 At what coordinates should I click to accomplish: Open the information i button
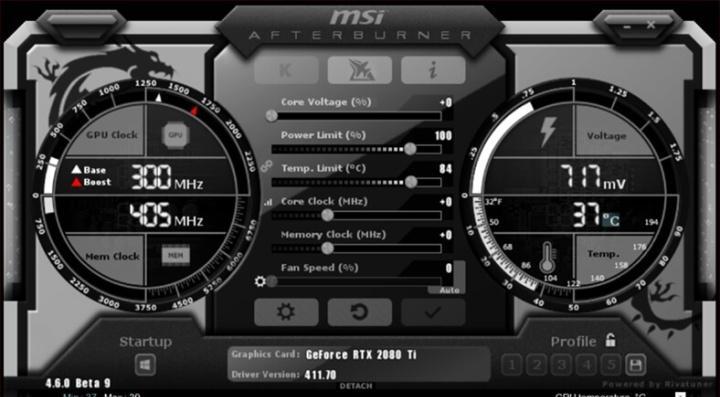[x=433, y=70]
